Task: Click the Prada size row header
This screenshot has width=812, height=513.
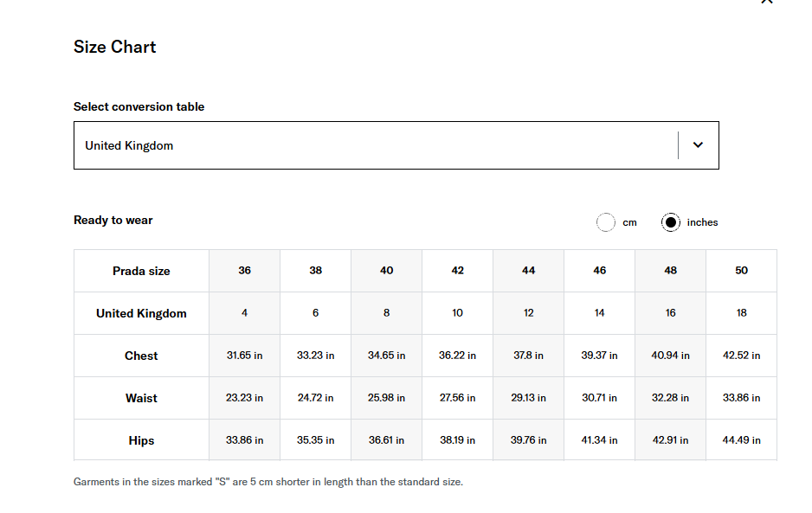Action: tap(141, 271)
